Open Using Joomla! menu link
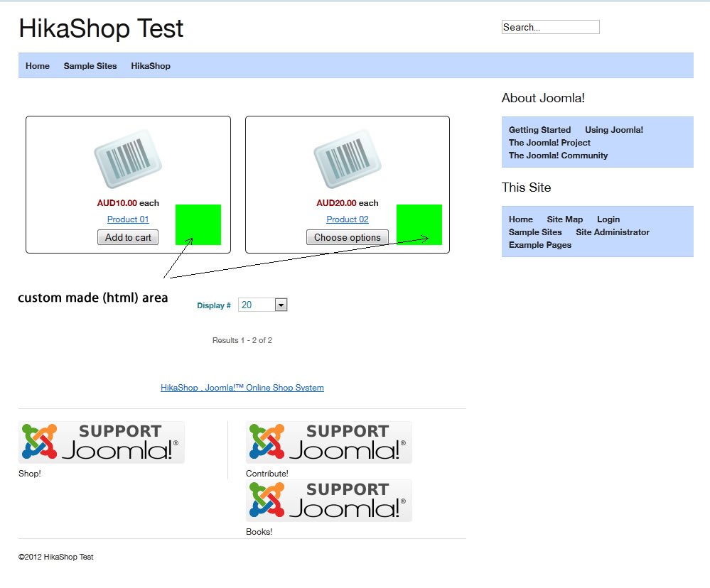 tap(614, 130)
